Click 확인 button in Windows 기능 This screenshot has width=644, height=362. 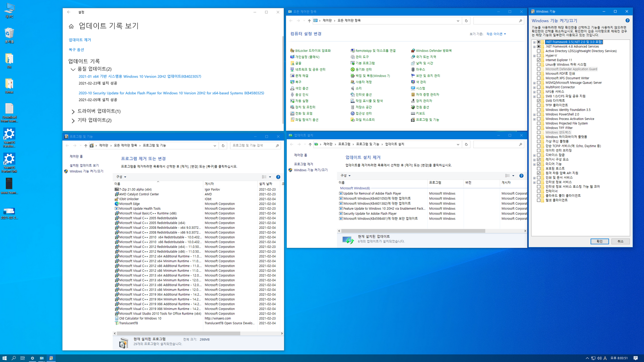click(599, 241)
